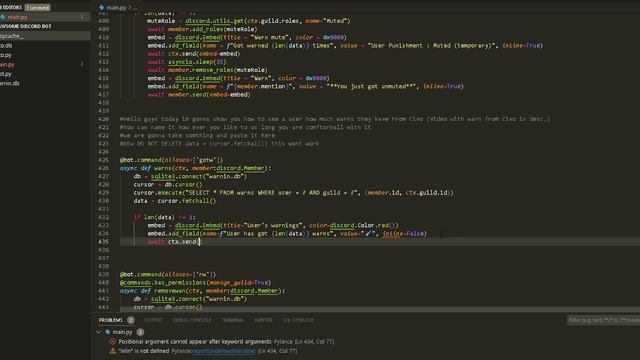This screenshot has width=640, height=360.
Task: Click the "@bot.command(aliases=['gotw'])" decorator line
Action: coord(171,160)
